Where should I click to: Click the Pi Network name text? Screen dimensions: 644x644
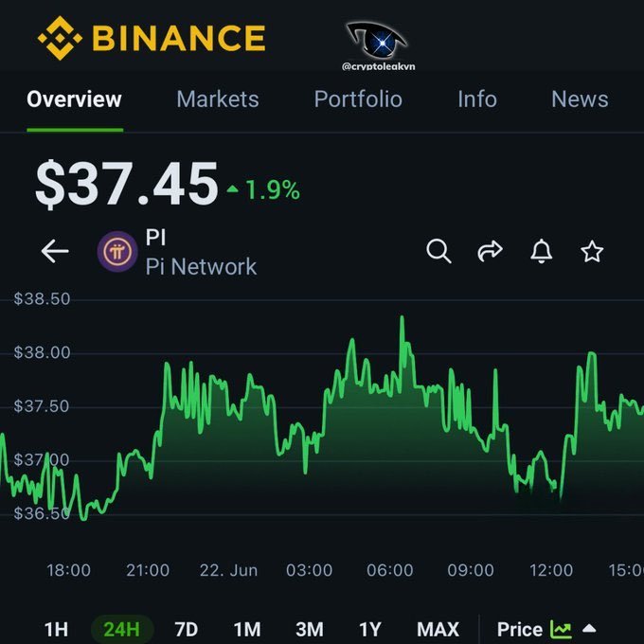201,266
